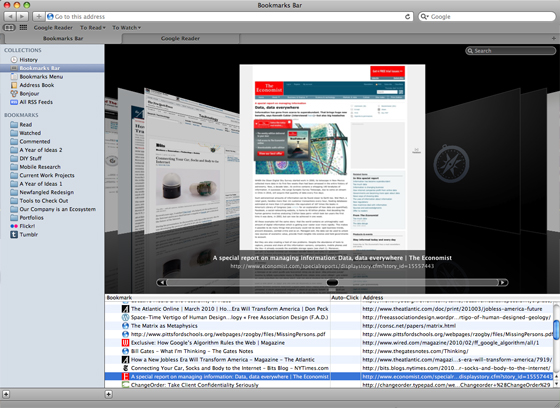Click the Economist page preview in Cover Flow
The image size is (560, 408).
332,157
